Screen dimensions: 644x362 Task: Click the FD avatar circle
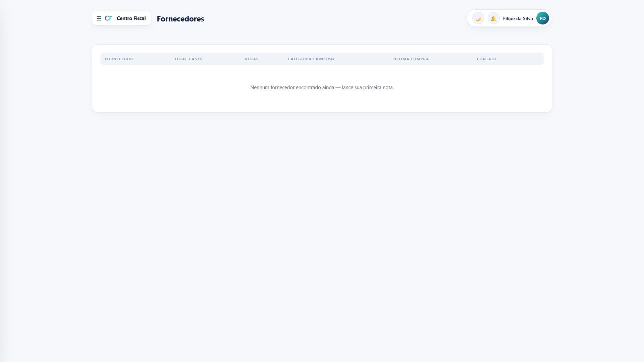pyautogui.click(x=543, y=18)
